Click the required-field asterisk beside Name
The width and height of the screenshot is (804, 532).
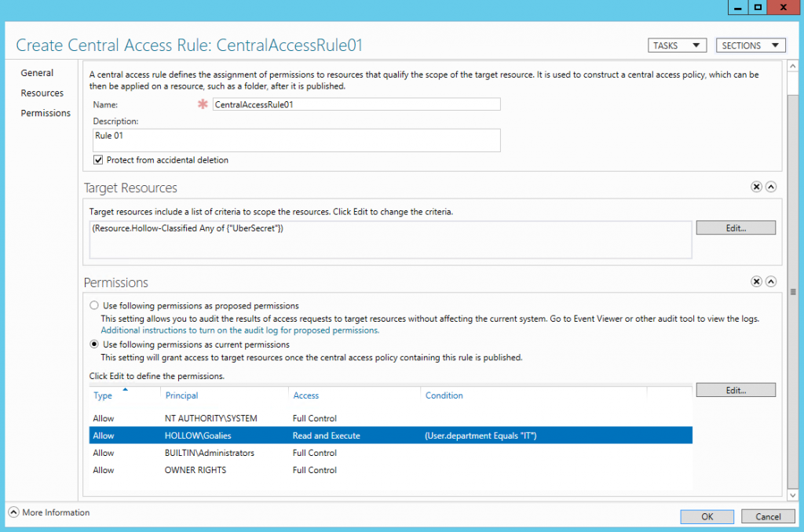click(x=202, y=104)
